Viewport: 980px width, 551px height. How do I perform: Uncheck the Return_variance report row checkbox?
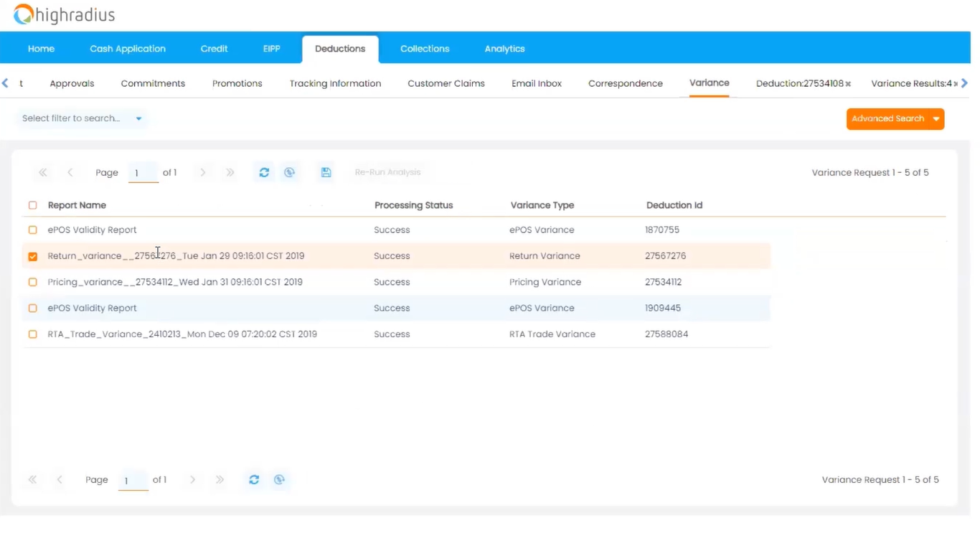(x=33, y=256)
